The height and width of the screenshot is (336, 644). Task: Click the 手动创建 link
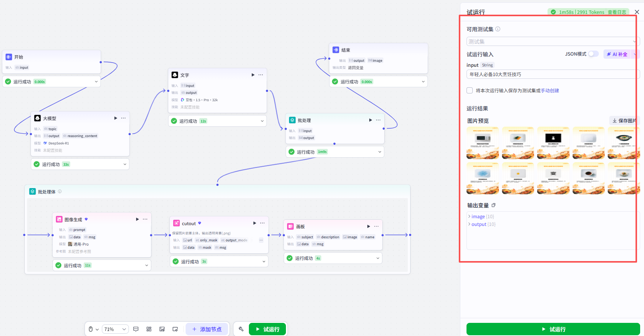pyautogui.click(x=550, y=91)
